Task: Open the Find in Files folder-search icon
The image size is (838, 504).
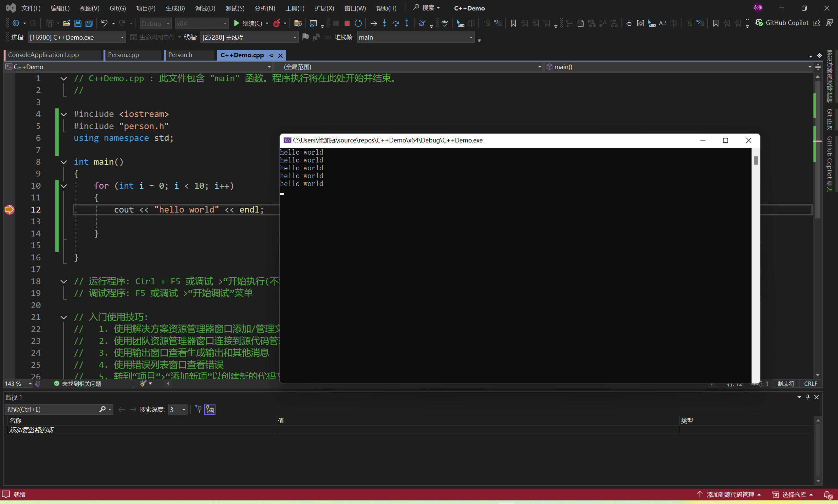Action: pos(298,23)
